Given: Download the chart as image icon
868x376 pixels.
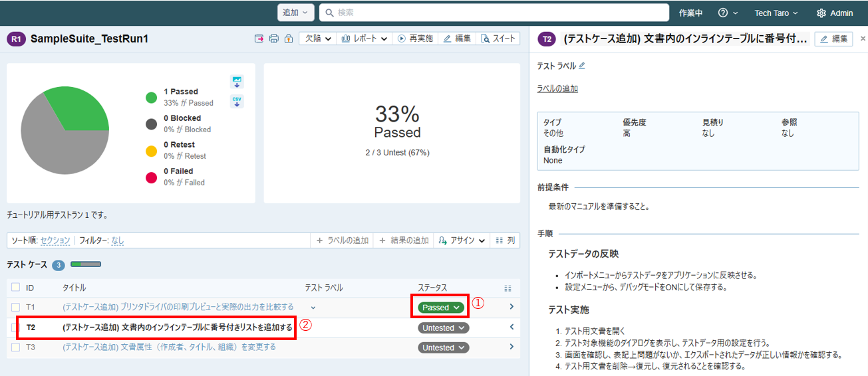Looking at the screenshot, I should (x=237, y=82).
